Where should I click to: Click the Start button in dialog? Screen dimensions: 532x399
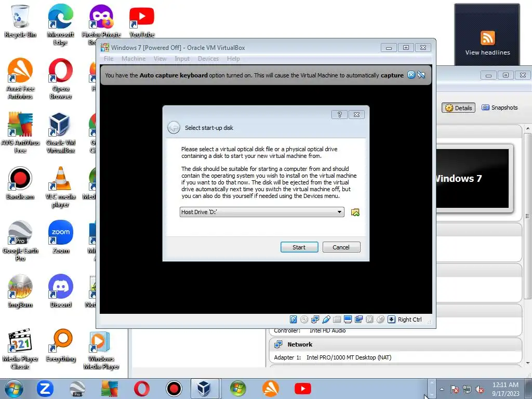coord(299,247)
